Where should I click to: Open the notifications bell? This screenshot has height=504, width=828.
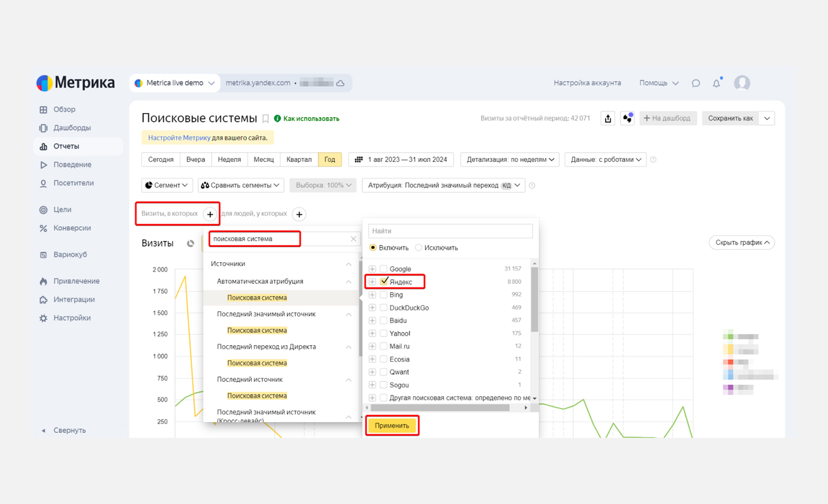(716, 83)
